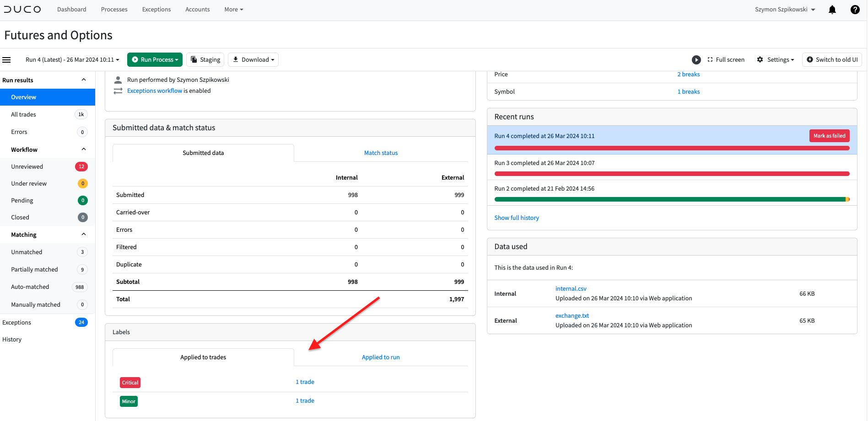Viewport: 868px width, 421px height.
Task: Open History in the sidebar
Action: click(x=12, y=340)
